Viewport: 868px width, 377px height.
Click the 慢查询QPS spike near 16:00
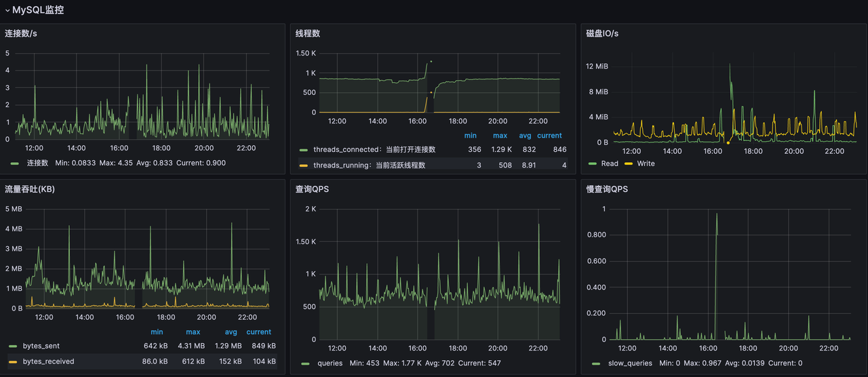point(717,216)
